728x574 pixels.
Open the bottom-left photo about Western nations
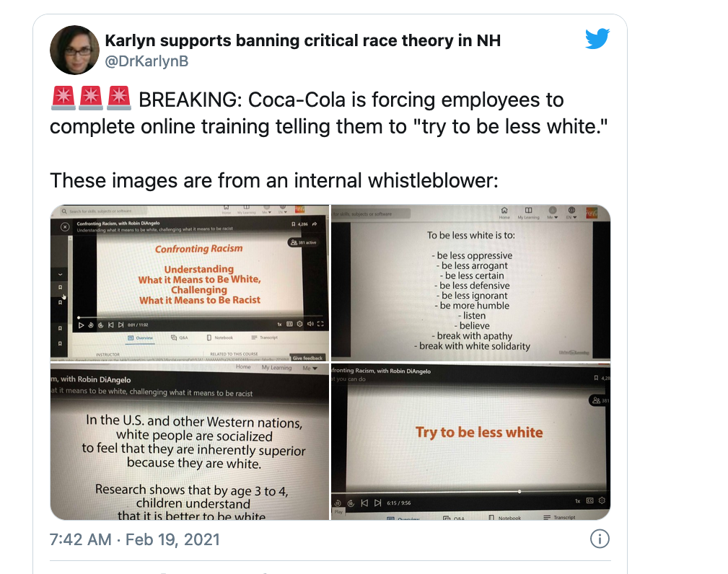click(190, 442)
